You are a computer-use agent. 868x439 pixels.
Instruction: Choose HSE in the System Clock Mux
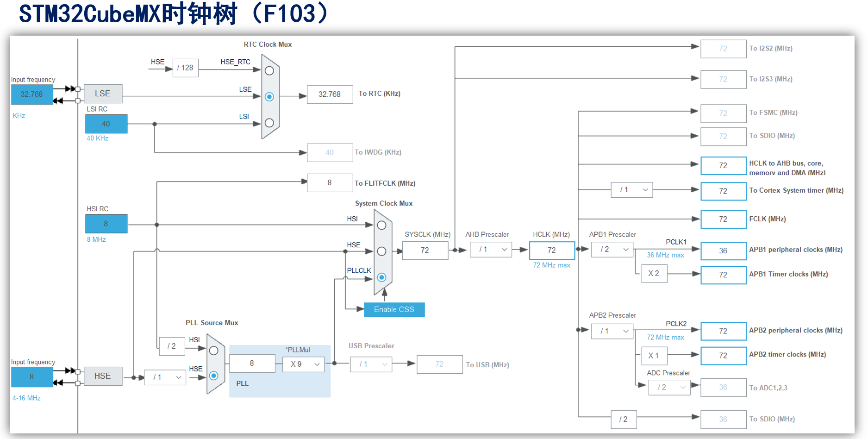click(x=382, y=251)
